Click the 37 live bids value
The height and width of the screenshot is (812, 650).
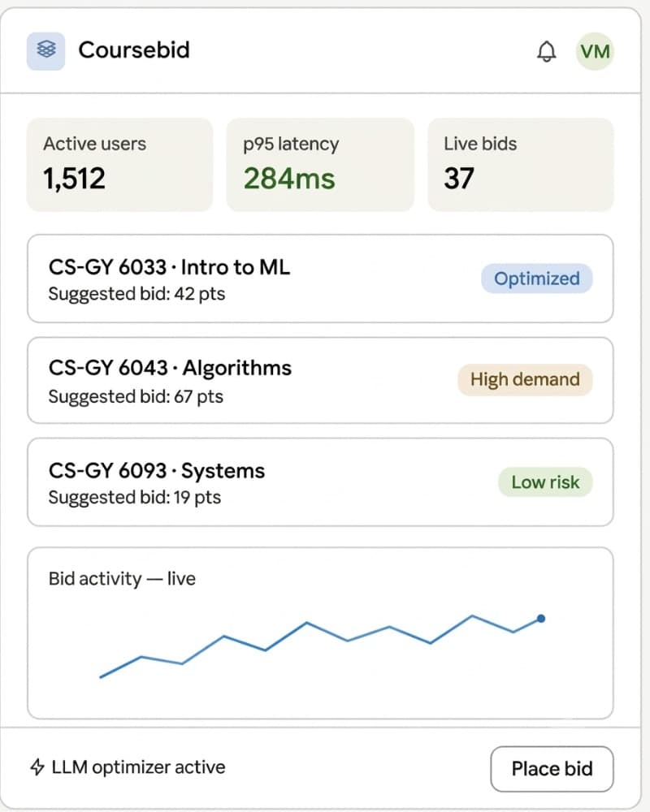click(459, 179)
